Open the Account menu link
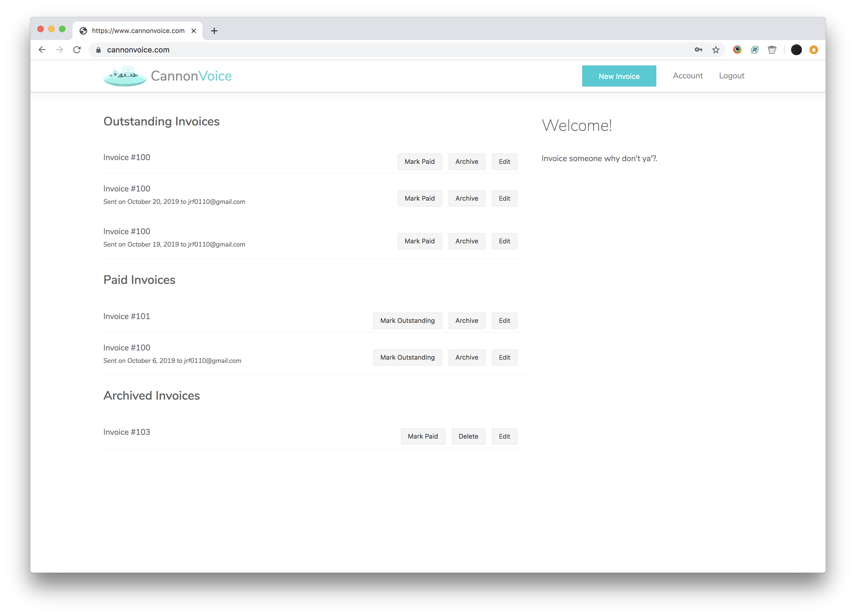This screenshot has width=856, height=616. [688, 76]
